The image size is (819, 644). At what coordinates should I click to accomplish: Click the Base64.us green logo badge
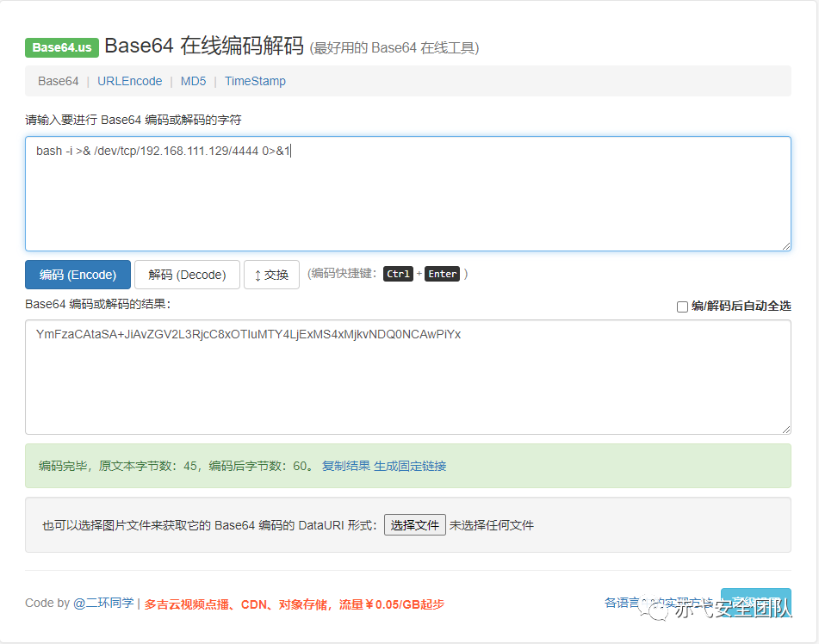(62, 47)
